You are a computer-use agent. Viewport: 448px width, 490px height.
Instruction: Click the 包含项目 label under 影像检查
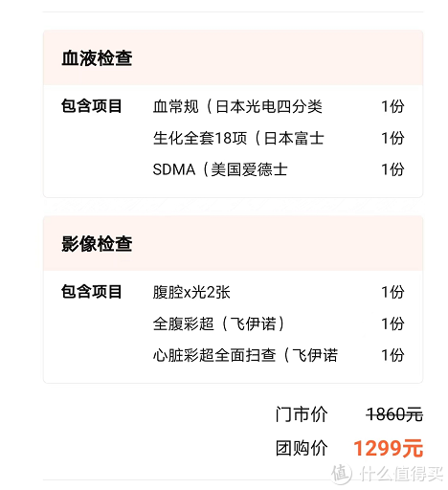coord(91,292)
